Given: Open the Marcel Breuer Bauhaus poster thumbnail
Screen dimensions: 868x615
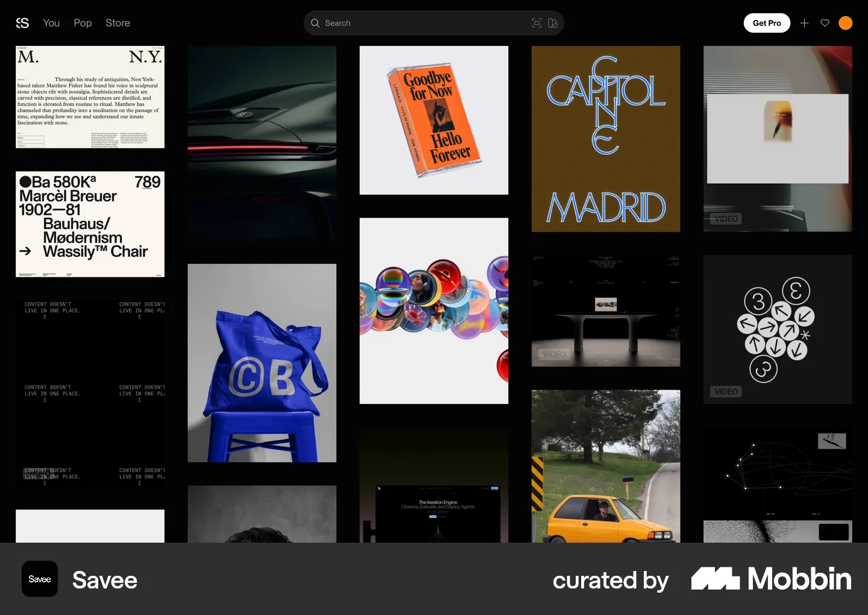Looking at the screenshot, I should coord(90,224).
